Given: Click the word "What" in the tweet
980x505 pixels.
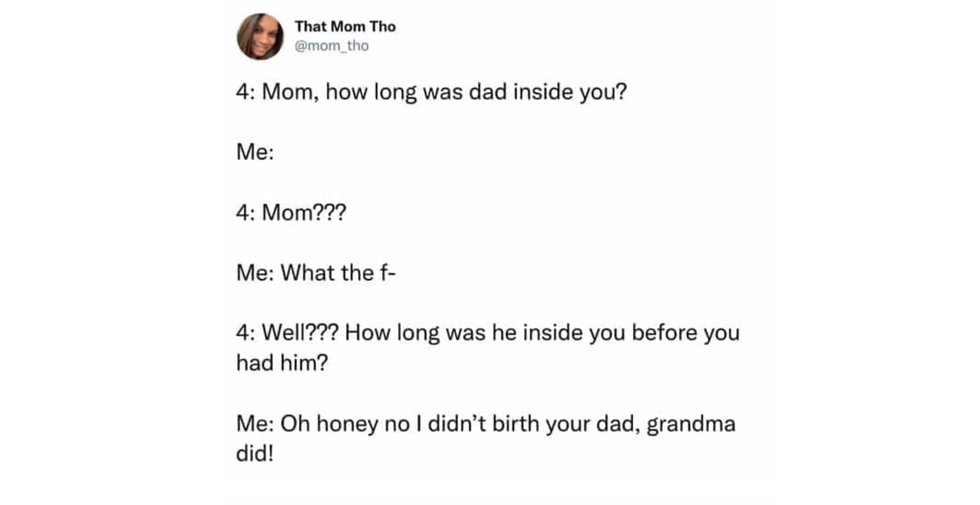Looking at the screenshot, I should point(307,273).
